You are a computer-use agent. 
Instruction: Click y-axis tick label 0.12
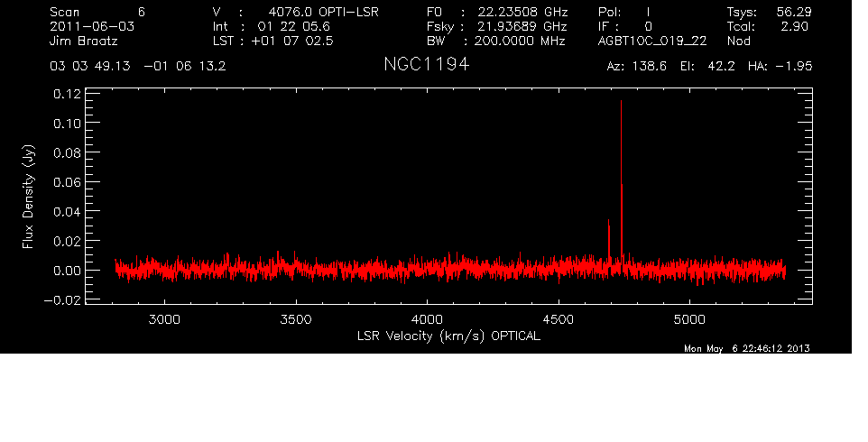[67, 94]
